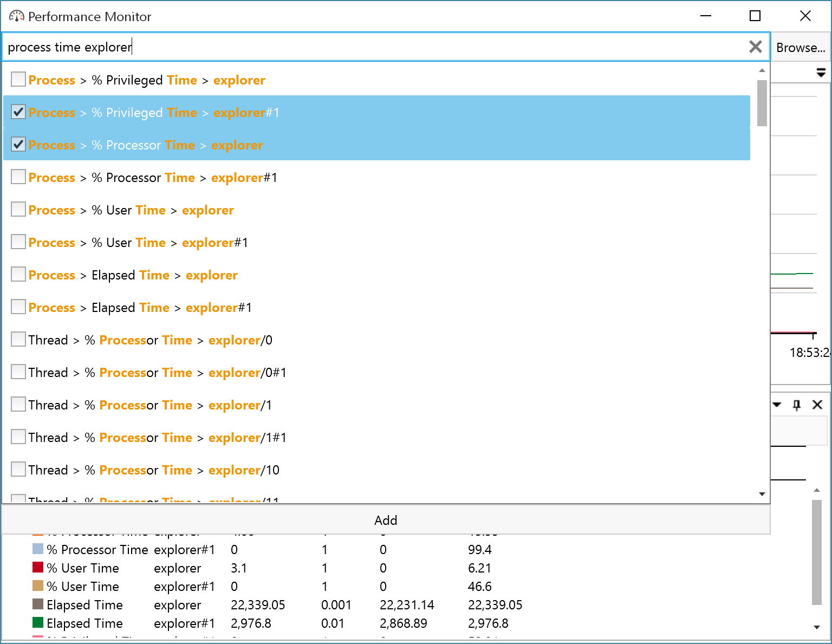Check Thread % Processor Time explorer/0
This screenshot has height=644, width=832.
18,339
